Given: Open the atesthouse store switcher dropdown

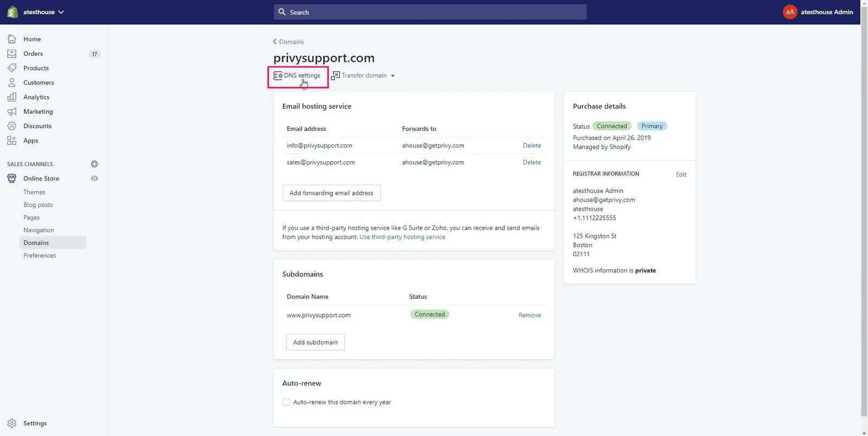Looking at the screenshot, I should 43,12.
